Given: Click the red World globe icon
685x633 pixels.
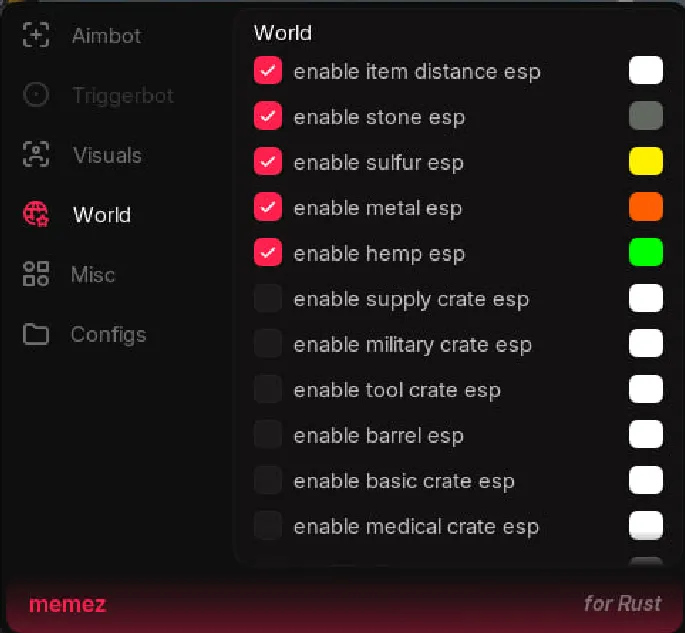Looking at the screenshot, I should pyautogui.click(x=36, y=214).
